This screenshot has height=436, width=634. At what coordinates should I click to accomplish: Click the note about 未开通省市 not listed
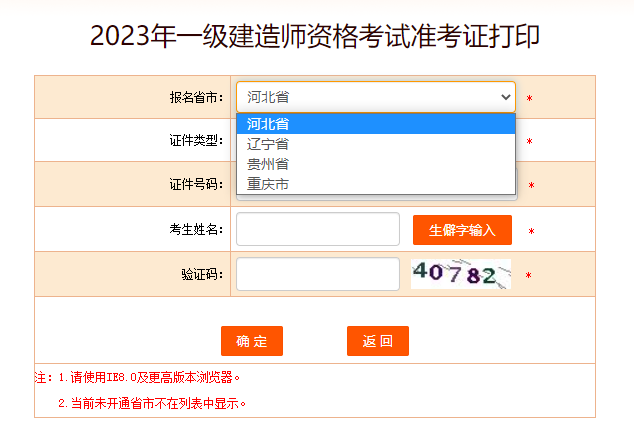pos(152,404)
